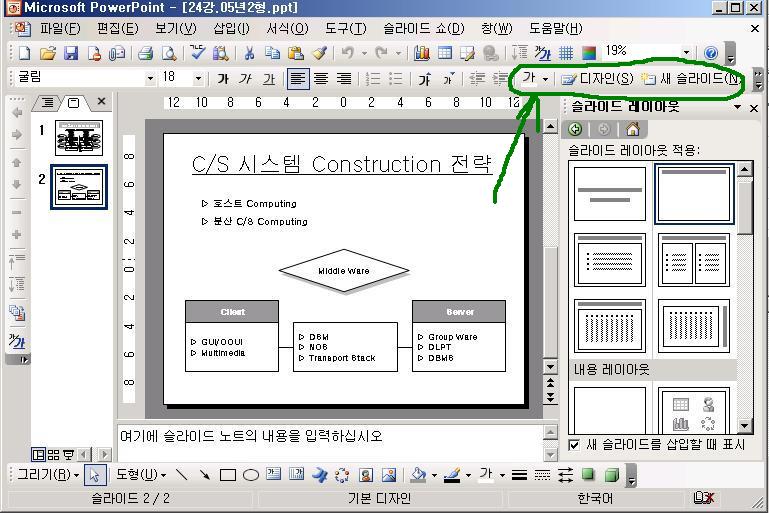Open the 편집(E) menu
Viewport: 769px width, 513px height.
118,28
